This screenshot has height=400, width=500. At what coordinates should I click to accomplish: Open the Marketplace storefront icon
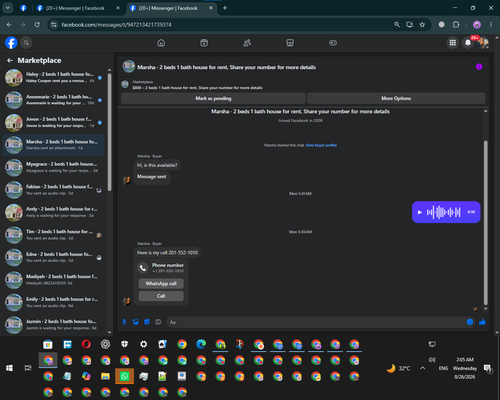click(290, 43)
